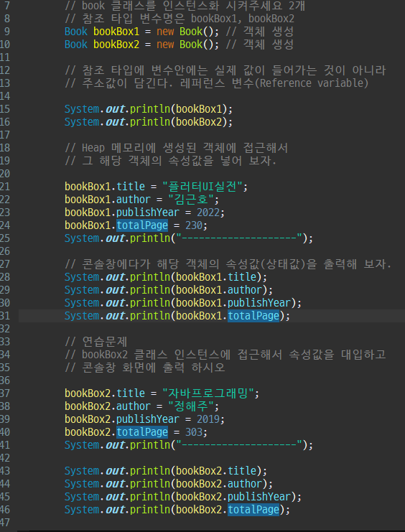Click highlighted totalPage on line 24
This screenshot has height=532, width=405.
[142, 225]
